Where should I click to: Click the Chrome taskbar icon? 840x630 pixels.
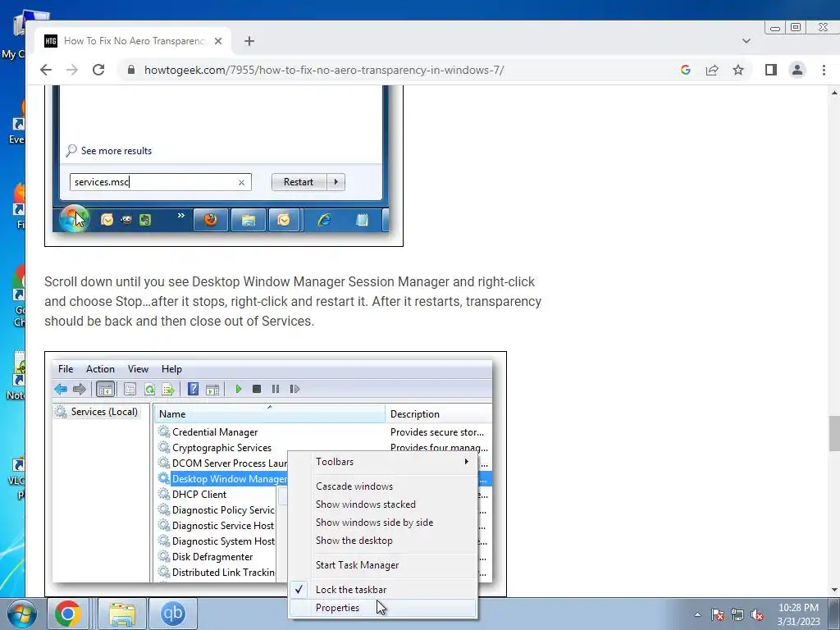coord(68,614)
